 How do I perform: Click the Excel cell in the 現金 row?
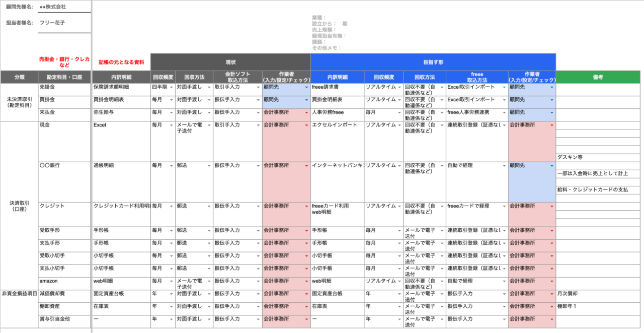point(121,142)
